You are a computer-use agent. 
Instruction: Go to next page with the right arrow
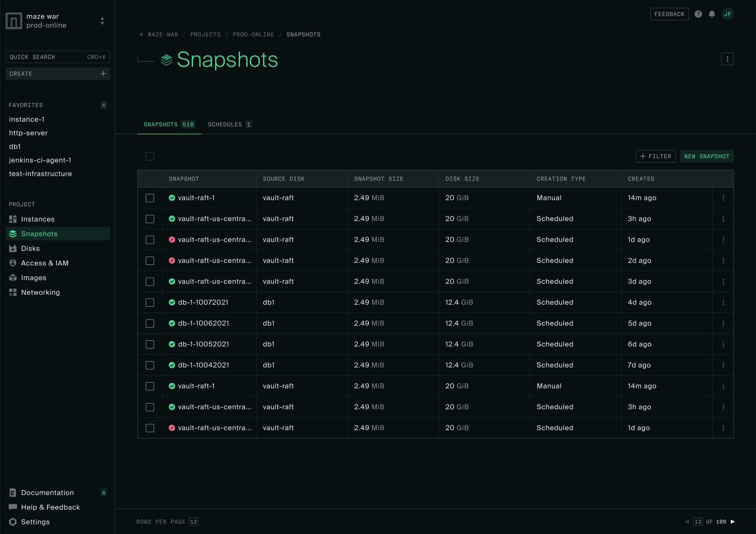pyautogui.click(x=733, y=522)
